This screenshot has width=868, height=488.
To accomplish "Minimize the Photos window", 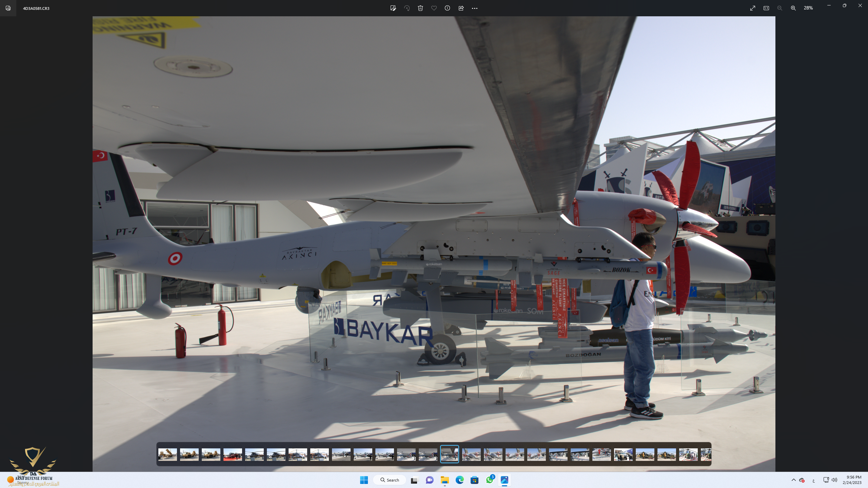I will [x=829, y=5].
